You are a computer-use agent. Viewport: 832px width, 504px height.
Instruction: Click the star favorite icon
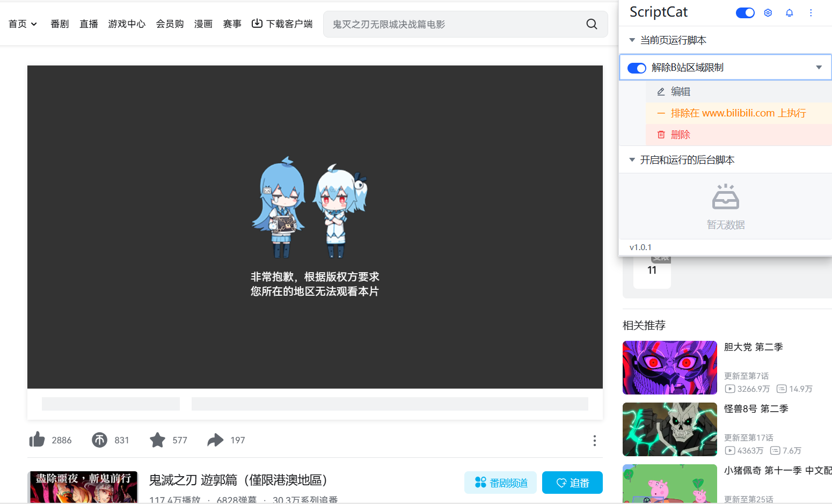tap(157, 440)
